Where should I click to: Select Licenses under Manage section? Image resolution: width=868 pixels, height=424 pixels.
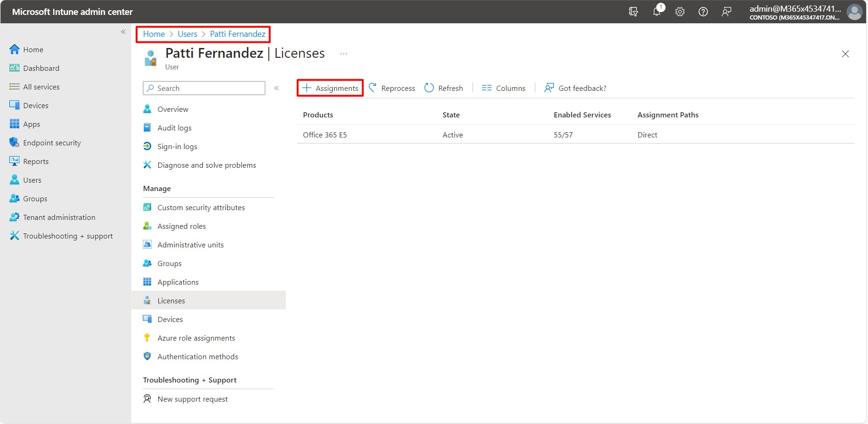(x=209, y=301)
